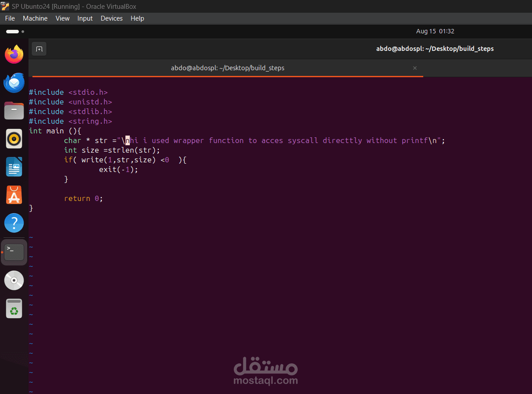The image size is (532, 394).
Task: Open the VirtualBox Input menu
Action: click(x=85, y=18)
